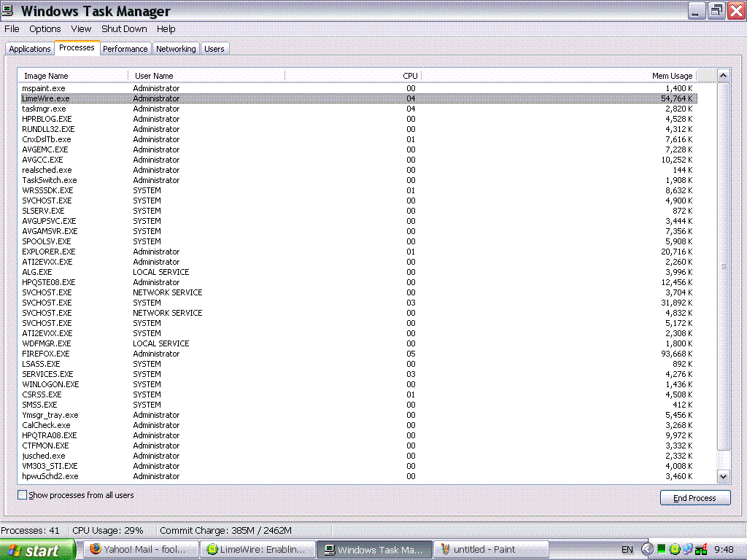Click the network computers tray icon

(x=687, y=548)
